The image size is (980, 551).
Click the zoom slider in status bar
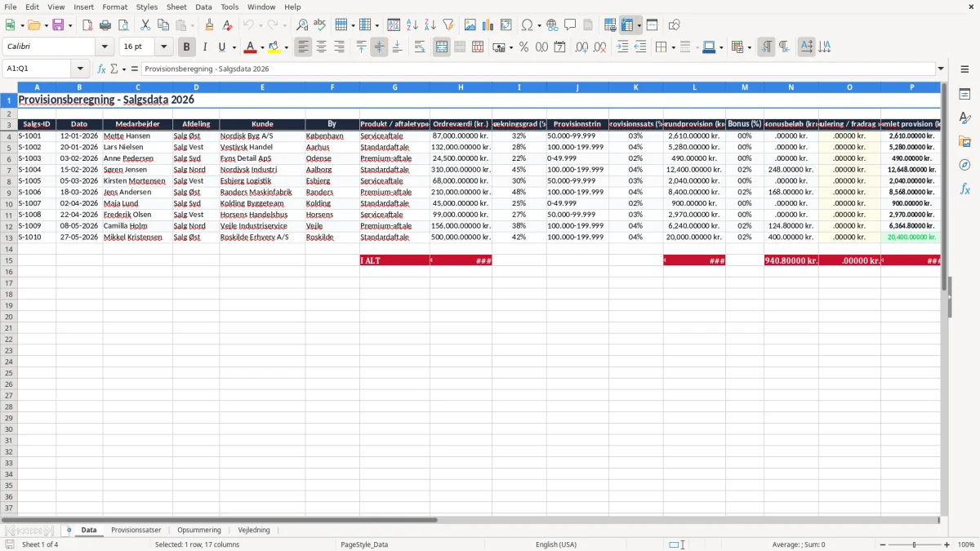[915, 544]
